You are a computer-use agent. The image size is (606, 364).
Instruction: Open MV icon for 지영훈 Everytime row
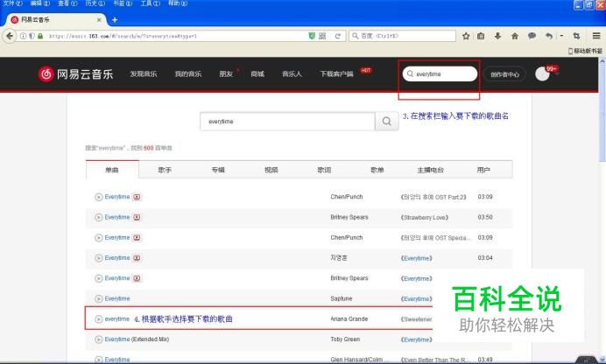pyautogui.click(x=137, y=258)
